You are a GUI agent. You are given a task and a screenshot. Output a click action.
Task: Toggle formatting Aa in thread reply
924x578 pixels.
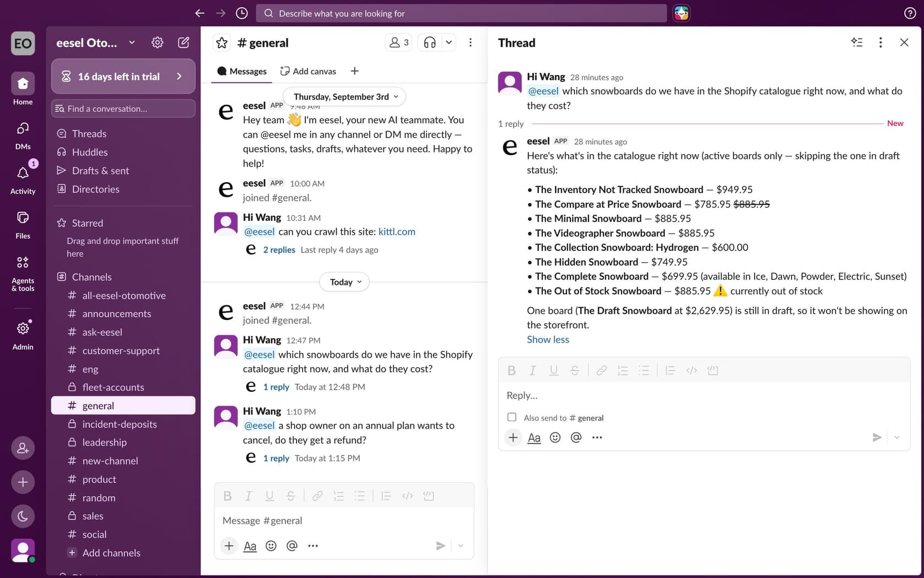click(x=534, y=438)
